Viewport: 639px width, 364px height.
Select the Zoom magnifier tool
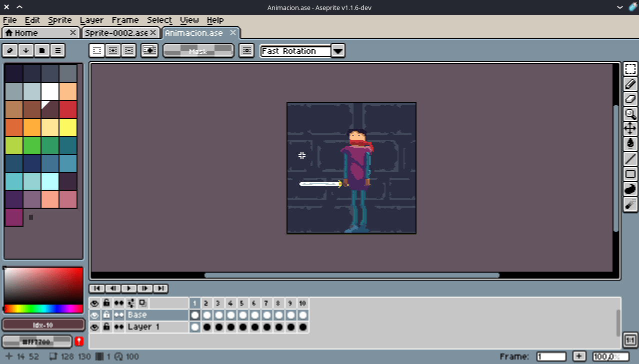(x=630, y=114)
